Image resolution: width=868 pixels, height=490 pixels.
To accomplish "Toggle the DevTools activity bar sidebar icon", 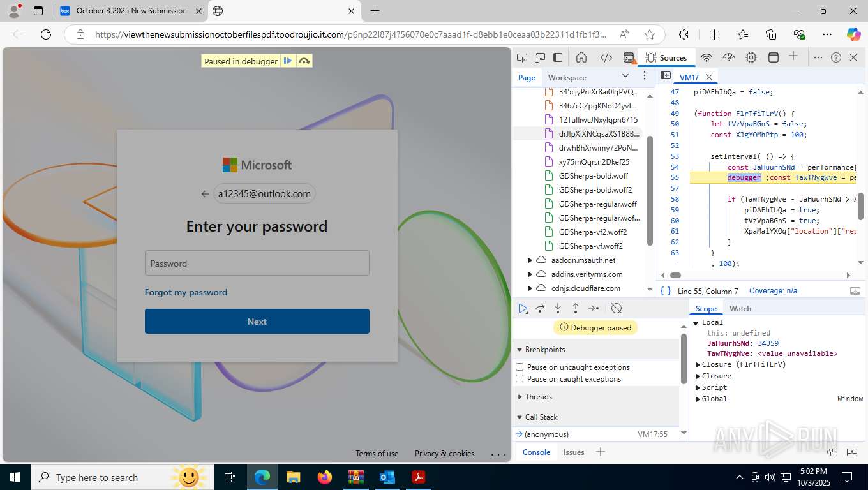I will click(558, 57).
